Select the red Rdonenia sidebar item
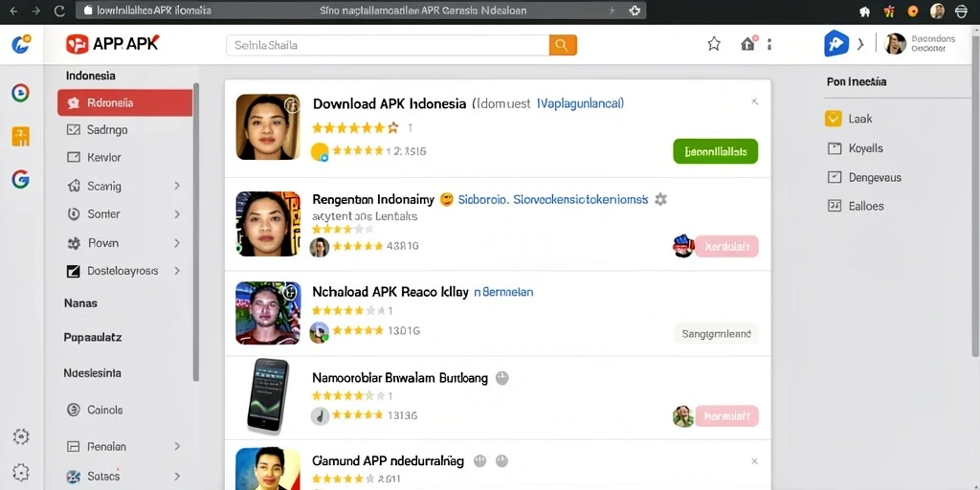Image resolution: width=980 pixels, height=490 pixels. click(125, 103)
